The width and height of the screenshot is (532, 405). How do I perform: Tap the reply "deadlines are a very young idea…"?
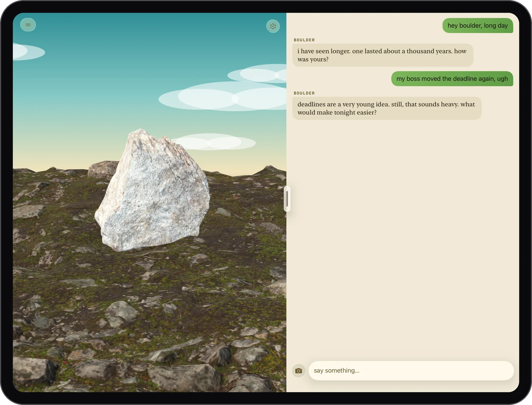(387, 108)
